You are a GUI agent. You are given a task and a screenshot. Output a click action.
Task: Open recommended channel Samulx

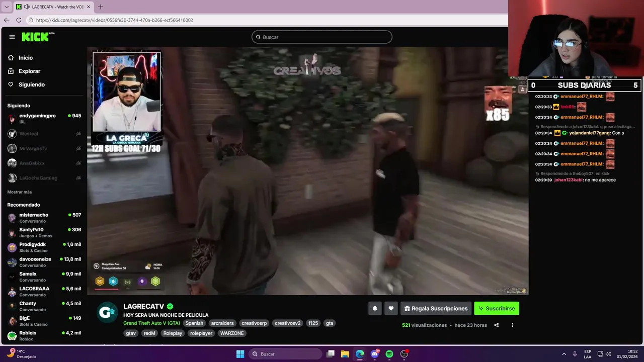click(44, 277)
